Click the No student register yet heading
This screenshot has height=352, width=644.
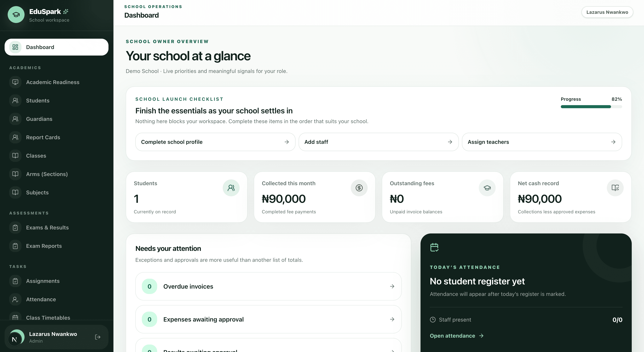tap(477, 281)
